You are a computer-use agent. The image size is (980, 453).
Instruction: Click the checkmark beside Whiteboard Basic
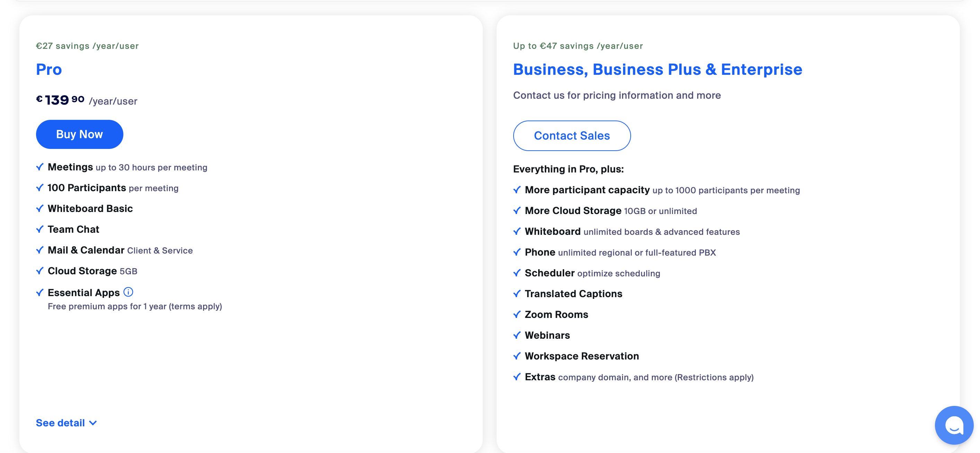point(40,208)
